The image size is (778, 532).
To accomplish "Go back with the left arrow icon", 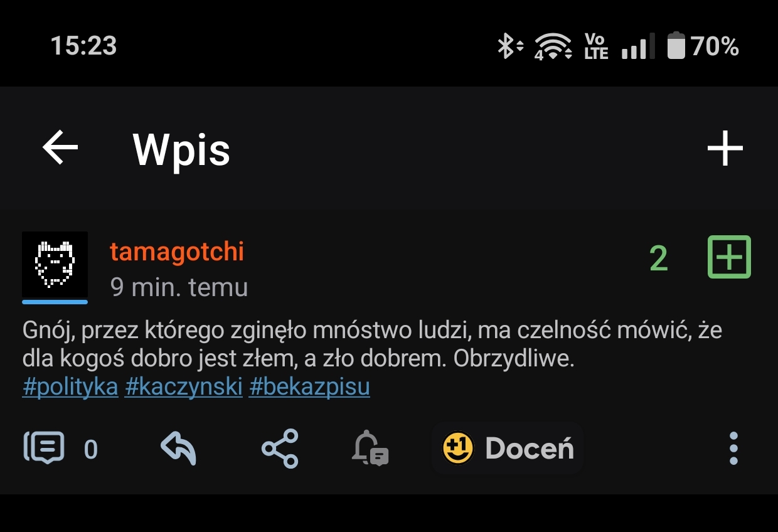I will coord(60,147).
